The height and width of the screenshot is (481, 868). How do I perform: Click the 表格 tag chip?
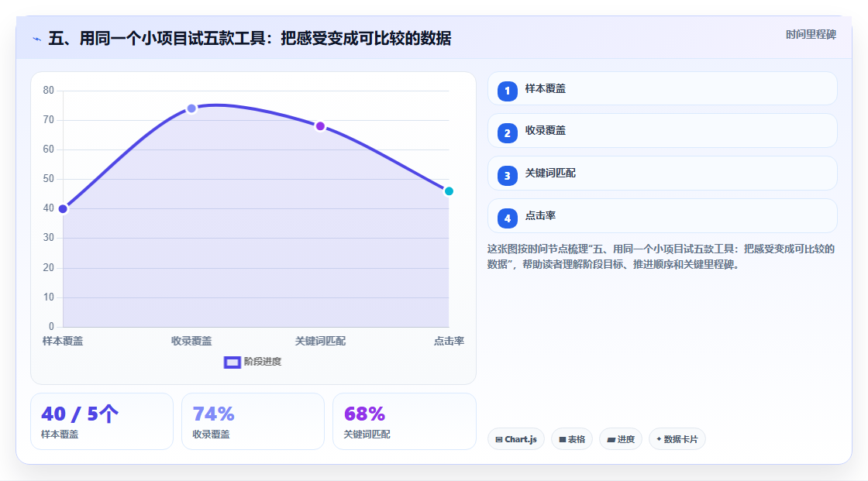[572, 439]
